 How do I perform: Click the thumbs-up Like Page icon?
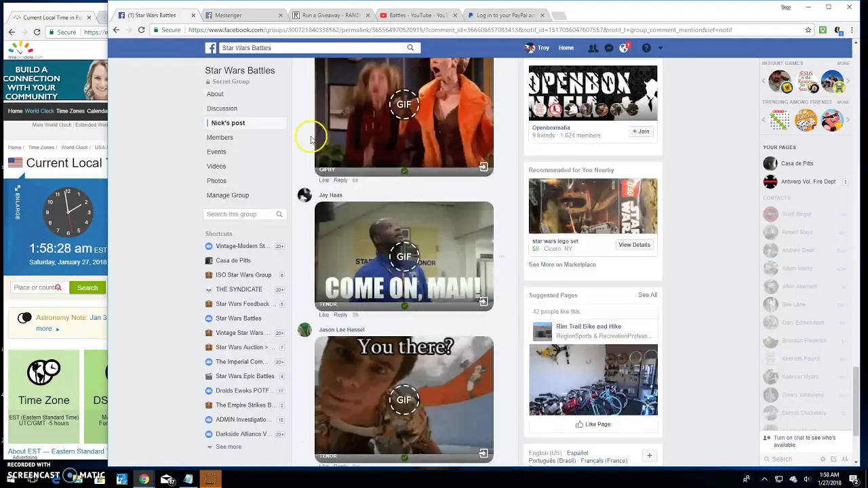579,424
